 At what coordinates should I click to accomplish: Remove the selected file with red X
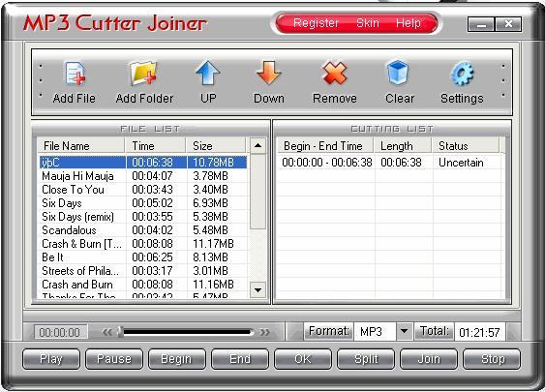pos(334,73)
